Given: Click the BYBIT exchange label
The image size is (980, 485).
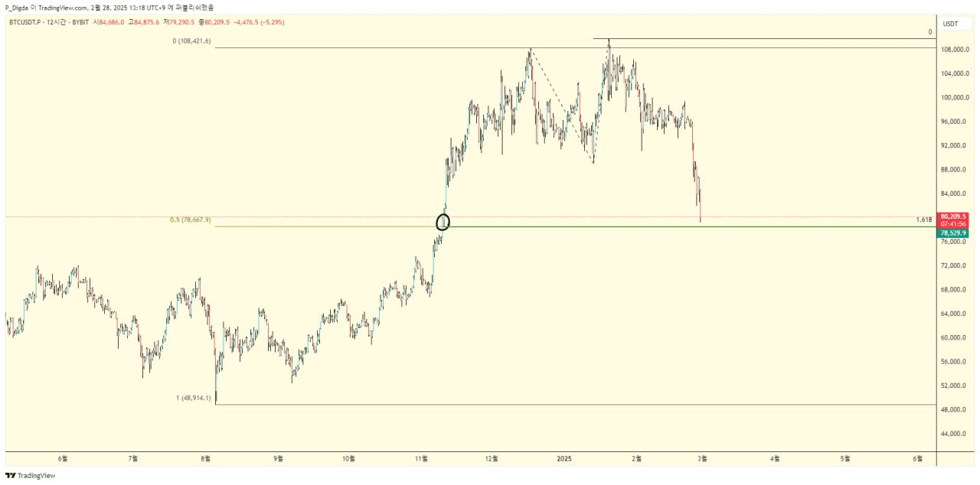Looking at the screenshot, I should click(82, 22).
